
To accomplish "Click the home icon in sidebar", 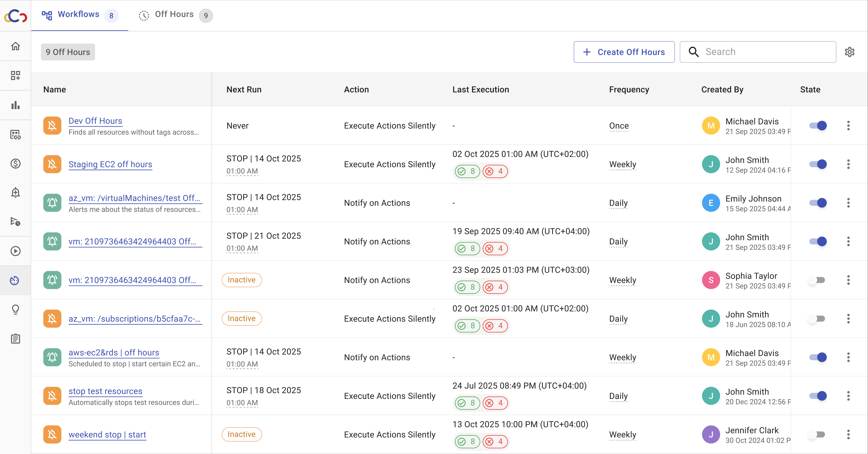I will point(15,46).
